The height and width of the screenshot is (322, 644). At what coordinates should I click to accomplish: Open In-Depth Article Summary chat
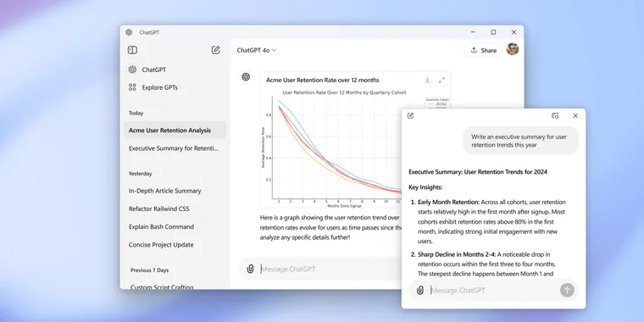coord(175,191)
